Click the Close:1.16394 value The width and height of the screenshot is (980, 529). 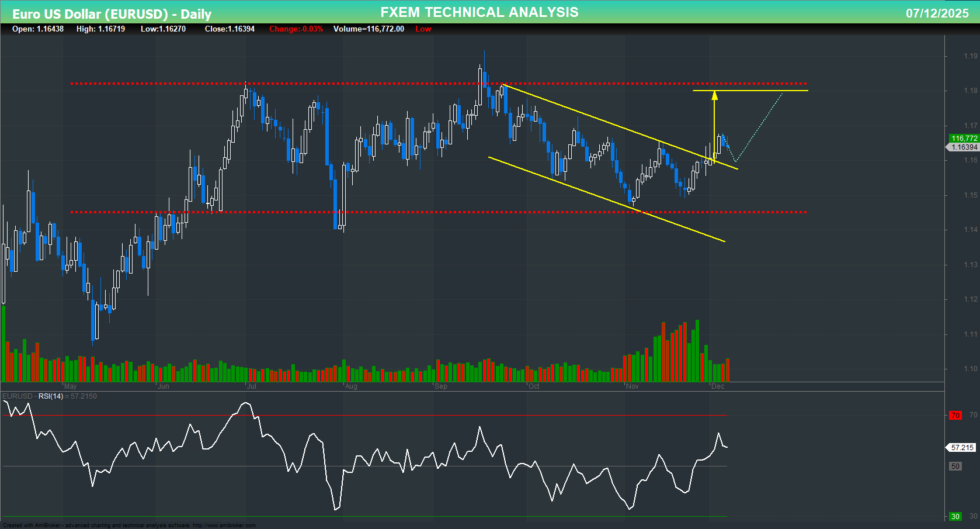point(230,29)
